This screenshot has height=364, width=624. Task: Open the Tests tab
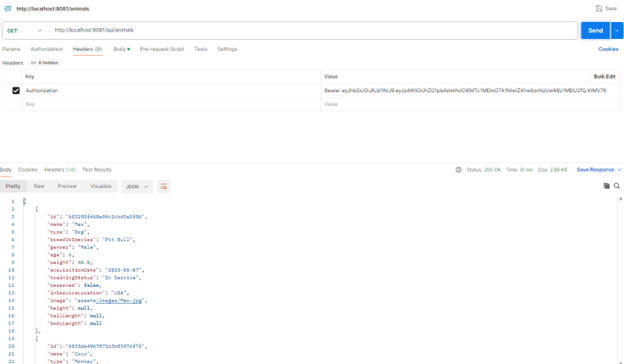coord(201,49)
